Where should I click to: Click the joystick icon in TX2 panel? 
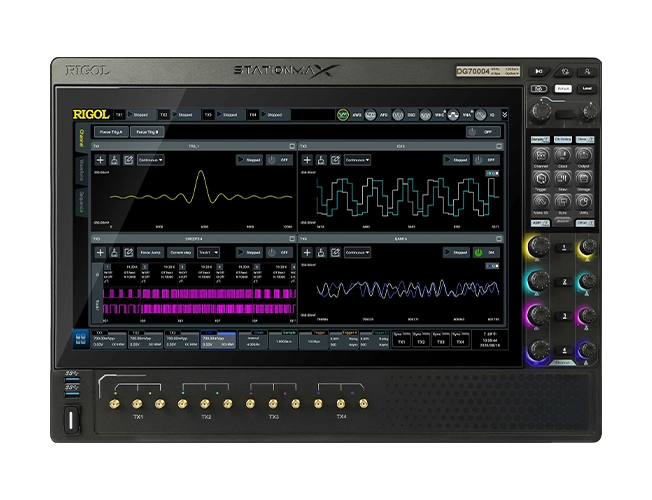[321, 160]
